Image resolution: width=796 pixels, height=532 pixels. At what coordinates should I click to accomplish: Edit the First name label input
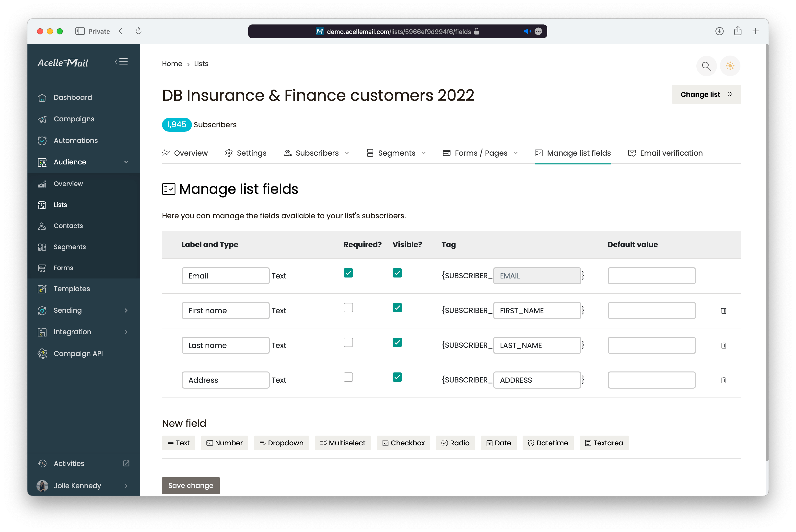[x=225, y=311]
